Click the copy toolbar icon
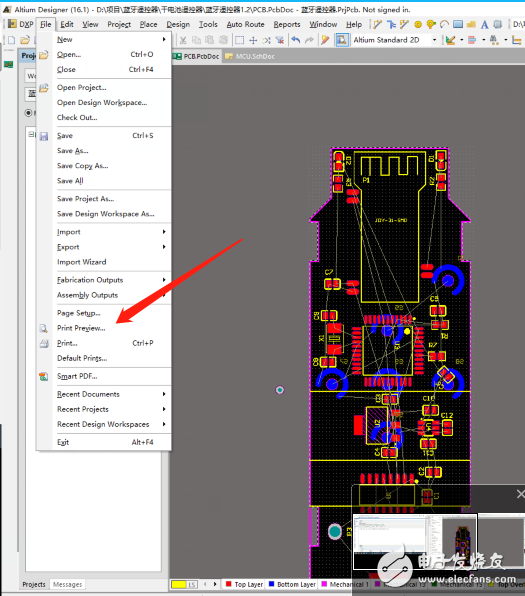525x596 pixels. [197, 40]
